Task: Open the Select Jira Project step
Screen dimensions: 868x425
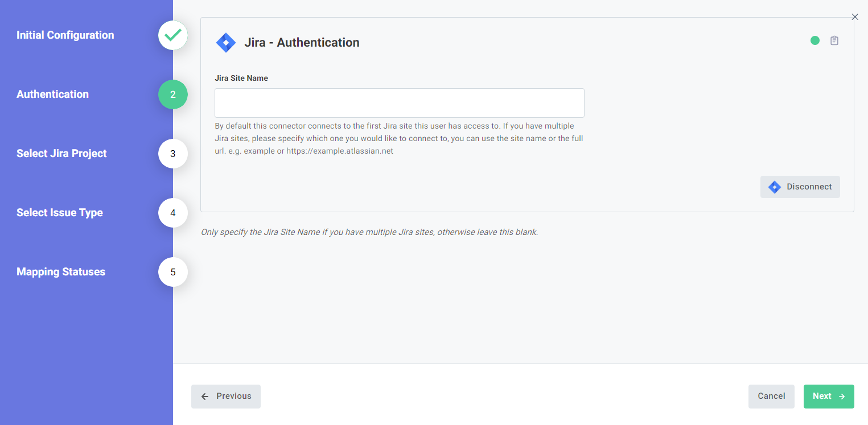Action: tap(61, 154)
